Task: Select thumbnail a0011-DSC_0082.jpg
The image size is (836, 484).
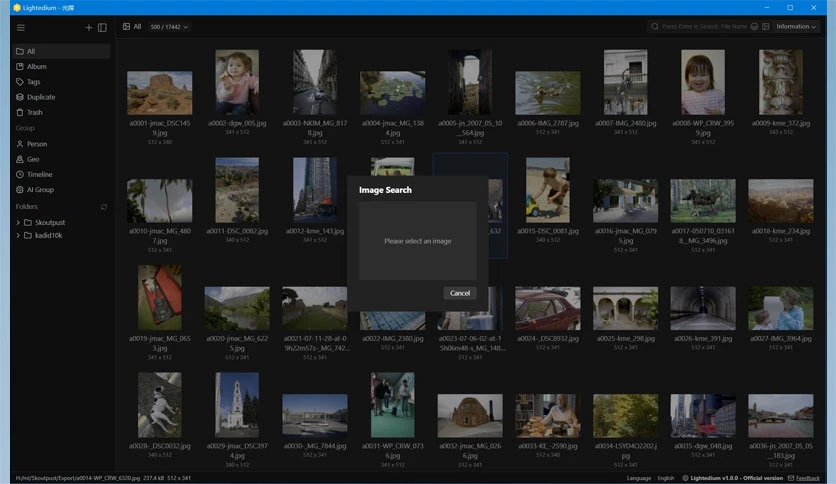Action: point(237,190)
